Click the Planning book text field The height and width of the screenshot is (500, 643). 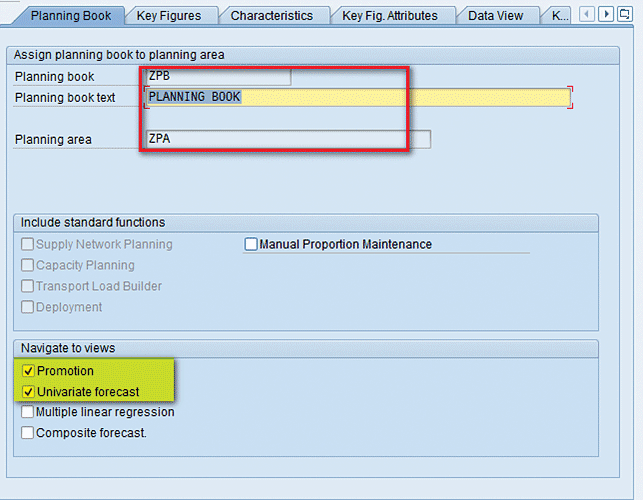(358, 97)
